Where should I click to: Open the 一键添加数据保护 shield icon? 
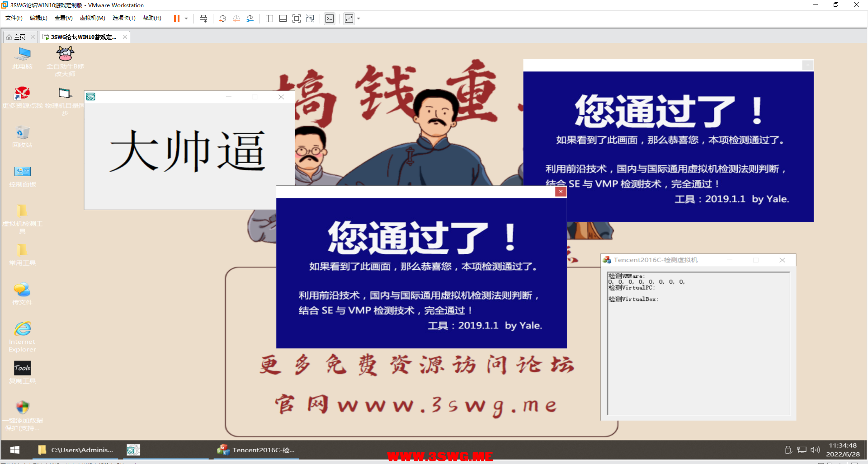(x=22, y=415)
